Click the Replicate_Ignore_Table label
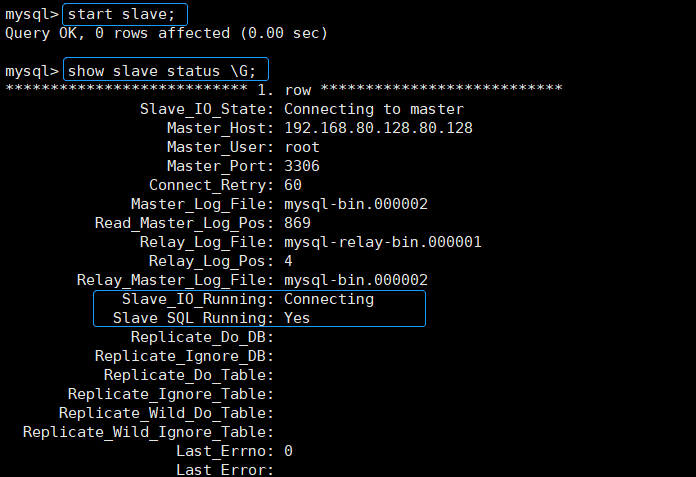 coord(170,394)
